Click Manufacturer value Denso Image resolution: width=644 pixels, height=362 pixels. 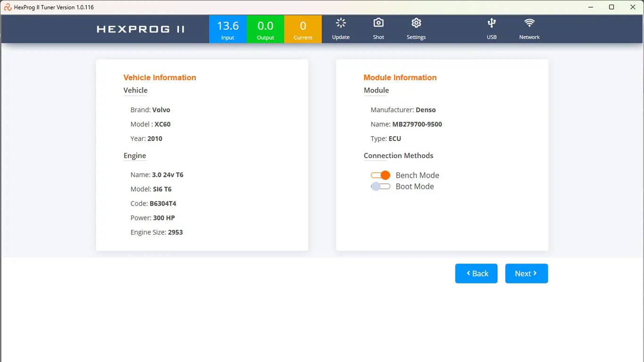click(426, 110)
